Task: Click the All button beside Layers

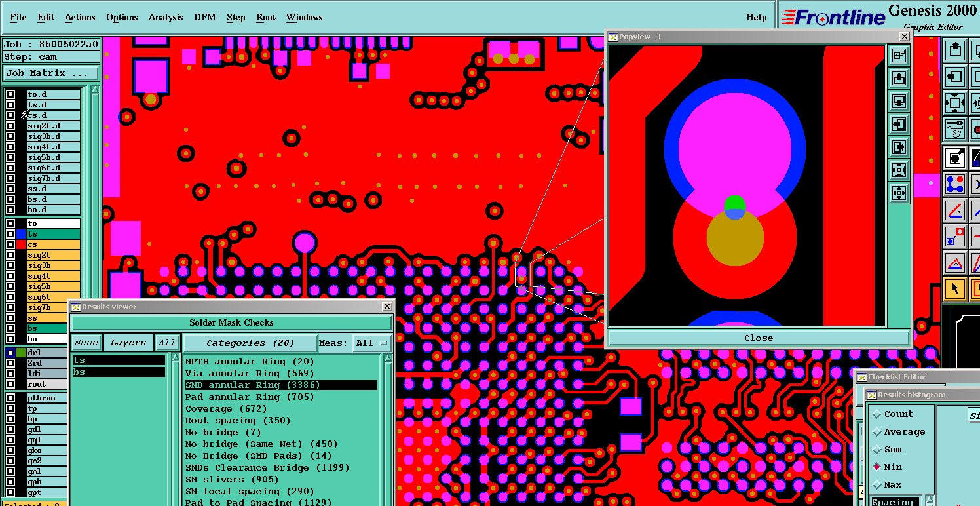Action: 167,343
